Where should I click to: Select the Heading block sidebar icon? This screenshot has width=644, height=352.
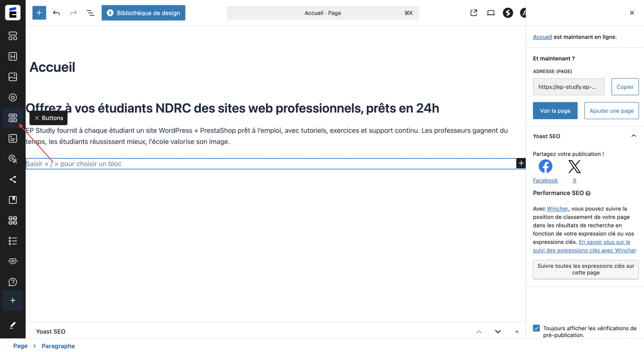(13, 56)
